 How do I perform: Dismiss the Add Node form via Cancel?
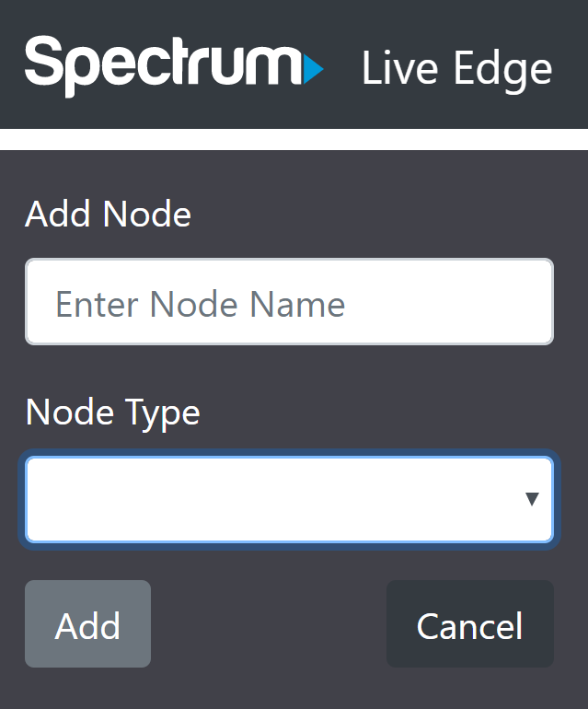pyautogui.click(x=470, y=623)
